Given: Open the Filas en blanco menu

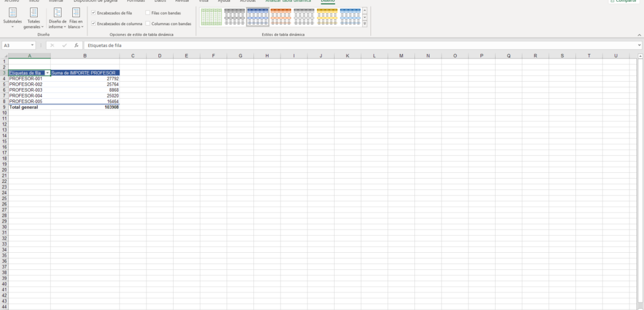Looking at the screenshot, I should (76, 18).
